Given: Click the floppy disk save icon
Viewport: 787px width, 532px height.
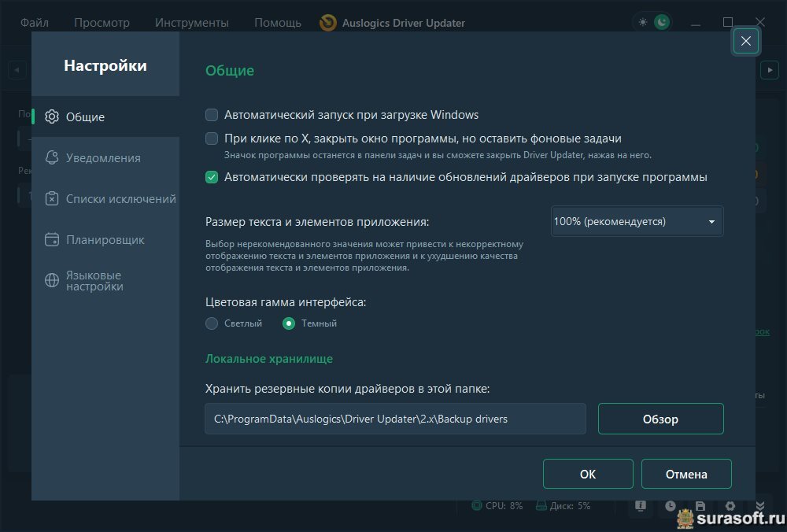Looking at the screenshot, I should click(x=700, y=506).
